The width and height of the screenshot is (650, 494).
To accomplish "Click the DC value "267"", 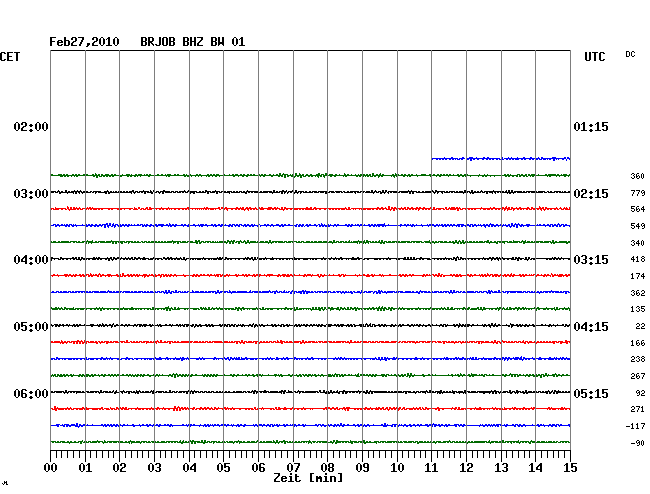I will tap(638, 376).
